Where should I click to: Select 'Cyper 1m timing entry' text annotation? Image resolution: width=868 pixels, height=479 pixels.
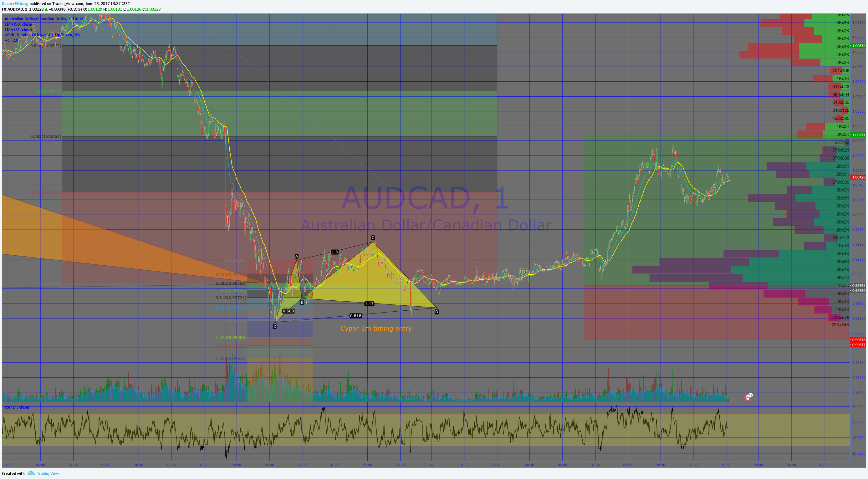(376, 328)
